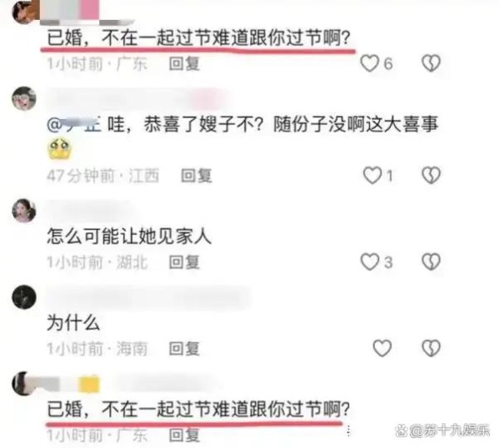Viewport: 500px width, 448px height.
Task: Reply to the top Guangdong comment
Action: (x=184, y=64)
